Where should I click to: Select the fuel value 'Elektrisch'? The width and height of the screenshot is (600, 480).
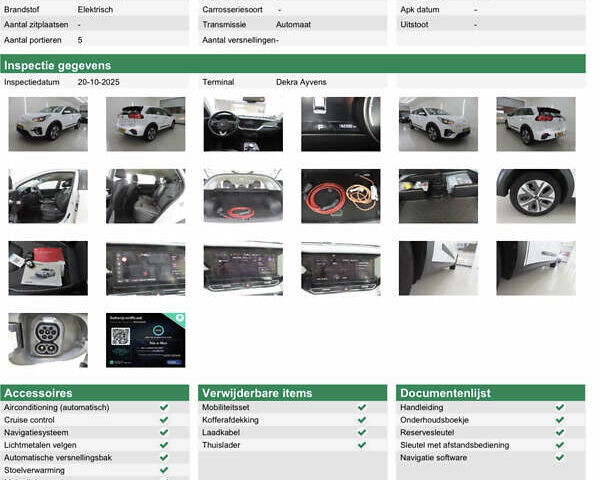coord(95,10)
